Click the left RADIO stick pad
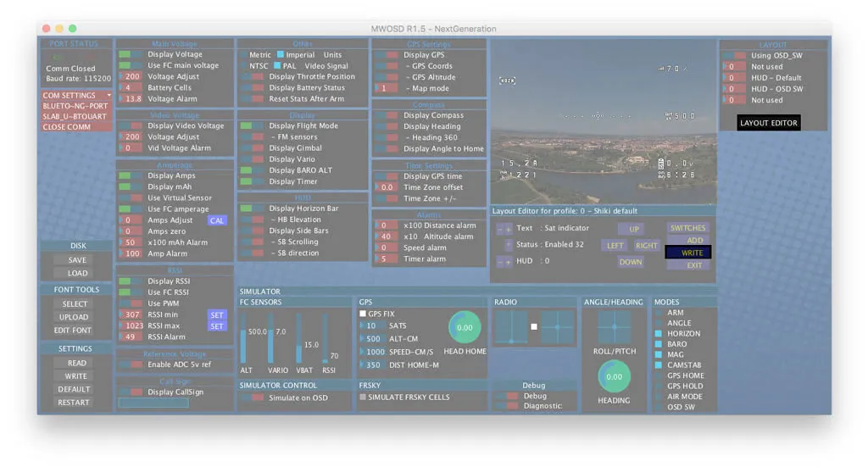 tap(511, 327)
